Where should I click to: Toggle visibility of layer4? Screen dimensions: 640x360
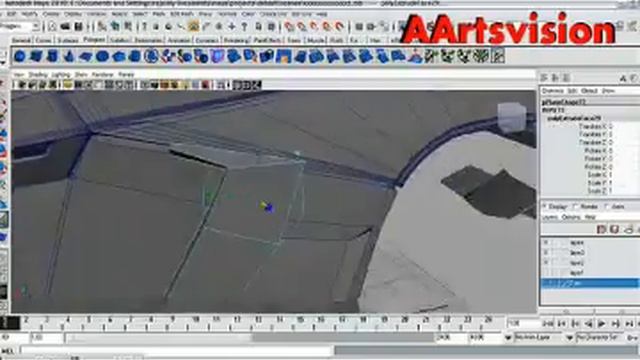coord(546,243)
